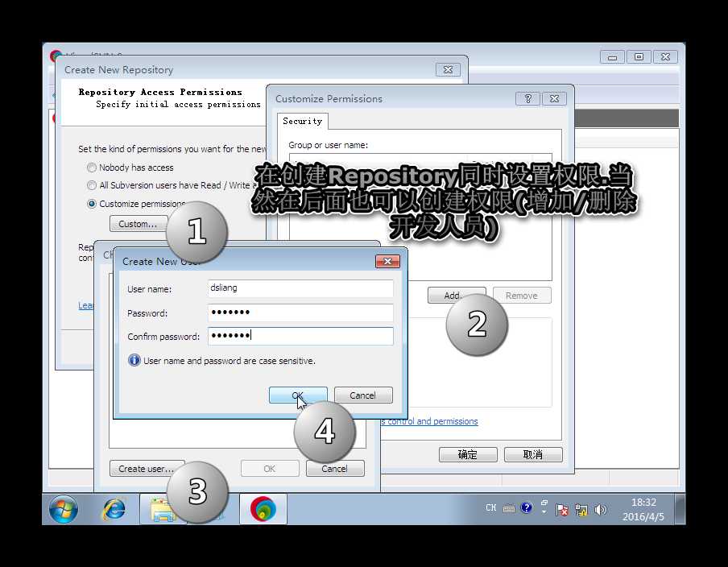The width and height of the screenshot is (728, 567).
Task: Click OK in Create New User dialog
Action: [298, 395]
